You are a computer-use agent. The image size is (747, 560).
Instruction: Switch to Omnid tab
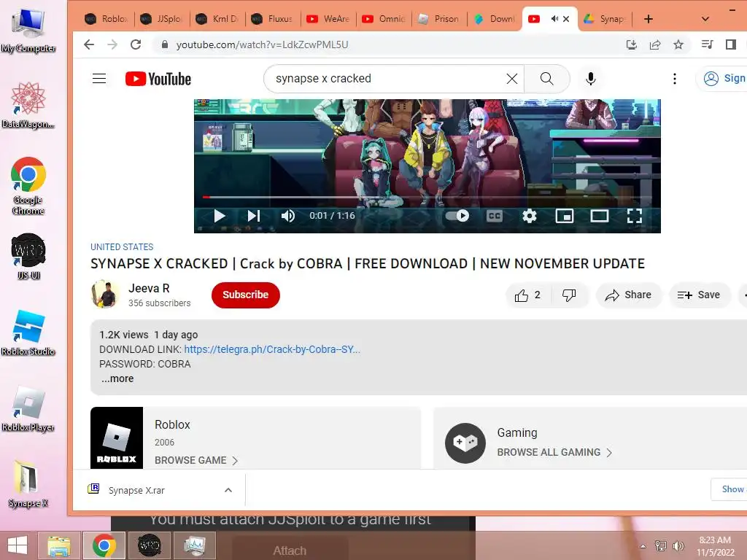(x=384, y=19)
